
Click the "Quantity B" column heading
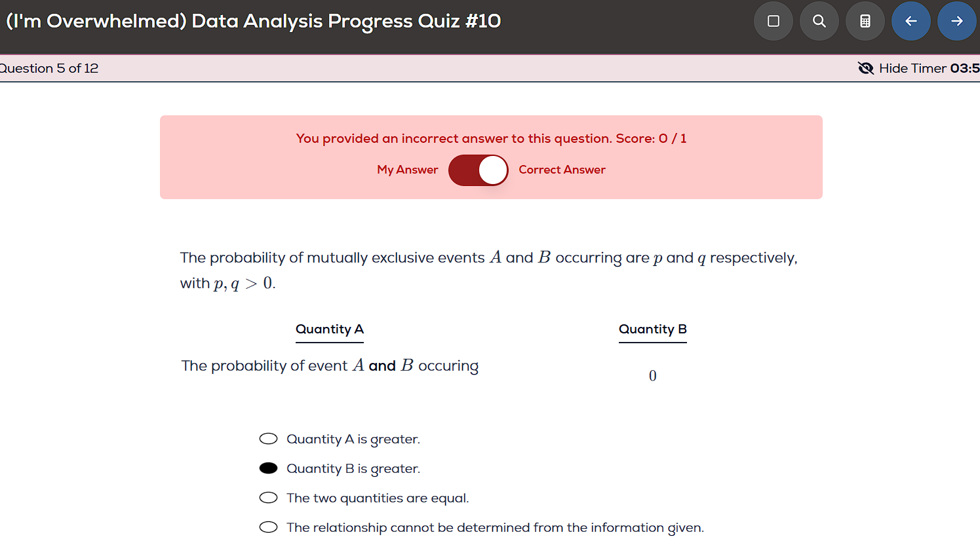(x=653, y=329)
